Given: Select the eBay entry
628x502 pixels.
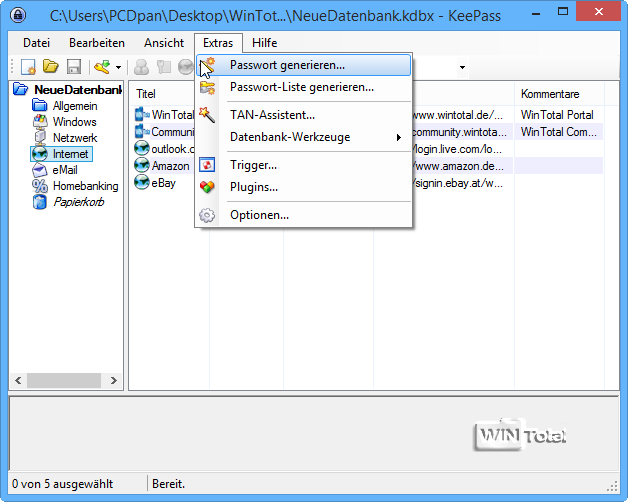Looking at the screenshot, I should tap(163, 183).
